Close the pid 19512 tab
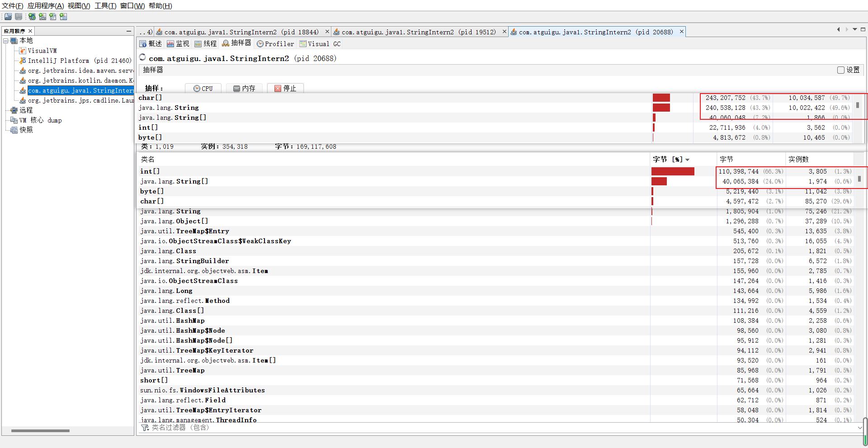The height and width of the screenshot is (448, 868). click(x=505, y=32)
